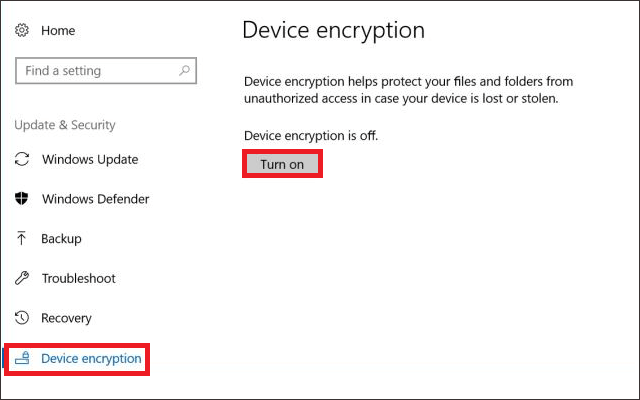Screen dimensions: 640x400
Task: Select the Backup label in sidebar
Action: click(x=61, y=239)
